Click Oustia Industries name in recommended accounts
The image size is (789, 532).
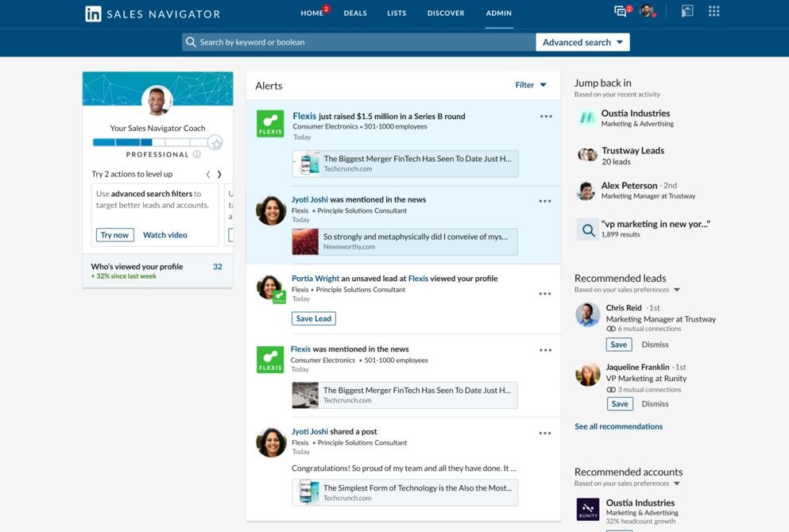coord(640,503)
